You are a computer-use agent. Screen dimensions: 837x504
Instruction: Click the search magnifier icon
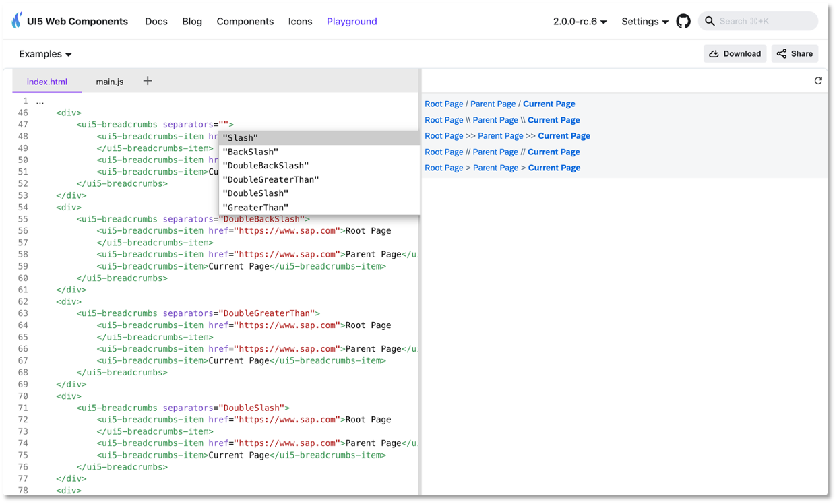pyautogui.click(x=710, y=21)
